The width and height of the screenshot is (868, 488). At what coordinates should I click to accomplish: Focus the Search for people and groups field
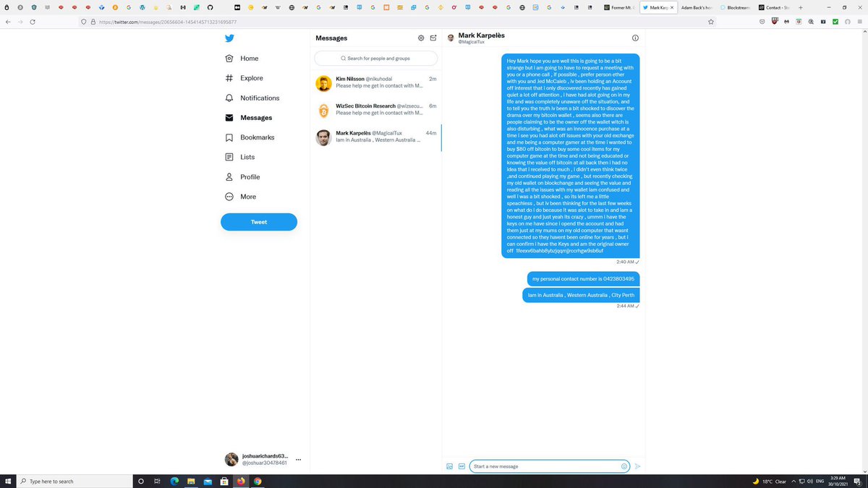[376, 58]
